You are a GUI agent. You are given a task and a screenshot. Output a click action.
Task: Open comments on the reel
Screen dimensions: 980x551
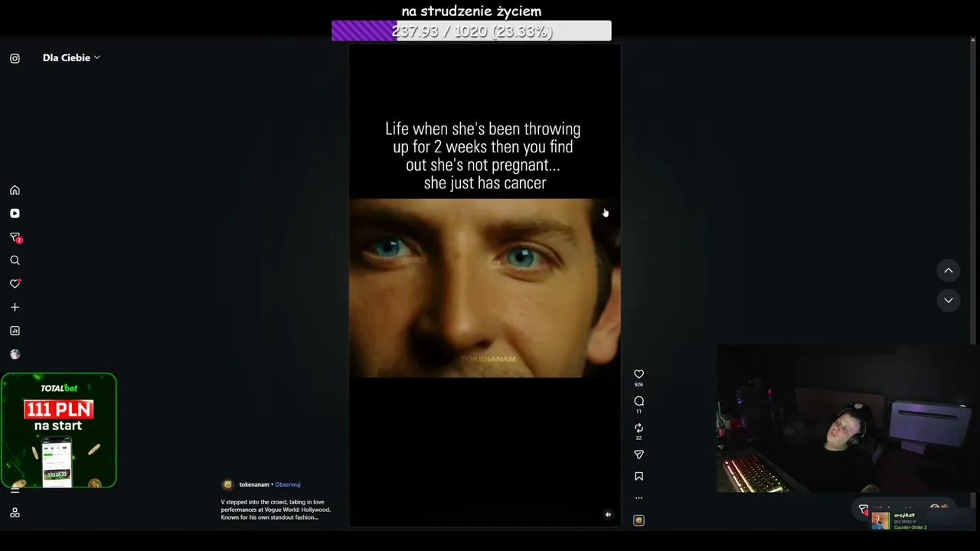click(639, 401)
